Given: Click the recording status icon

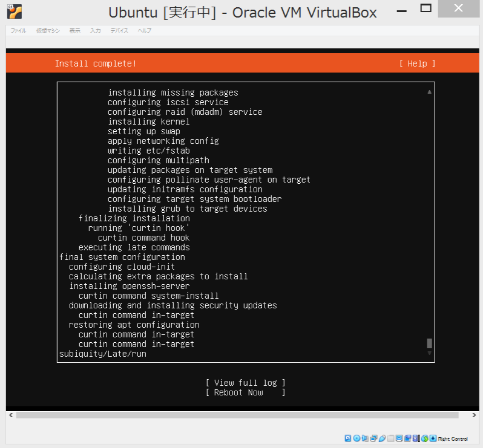Looking at the screenshot, I should (x=408, y=438).
